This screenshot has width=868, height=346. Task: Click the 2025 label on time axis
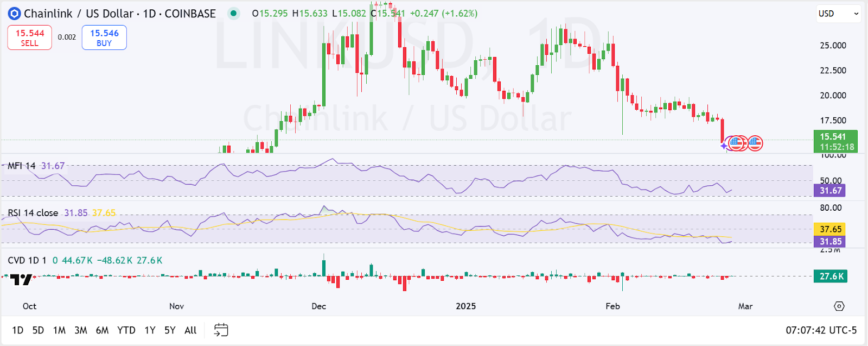465,306
